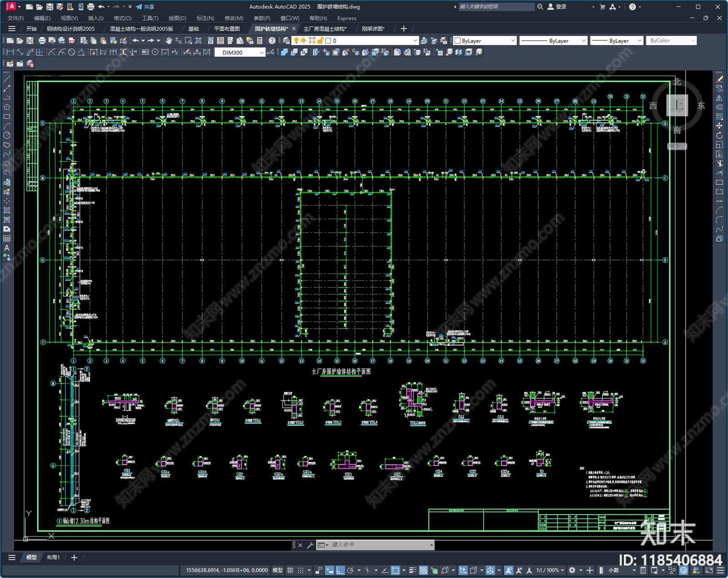Toggle transparency display in status bar
The width and height of the screenshot is (728, 578).
click(423, 570)
